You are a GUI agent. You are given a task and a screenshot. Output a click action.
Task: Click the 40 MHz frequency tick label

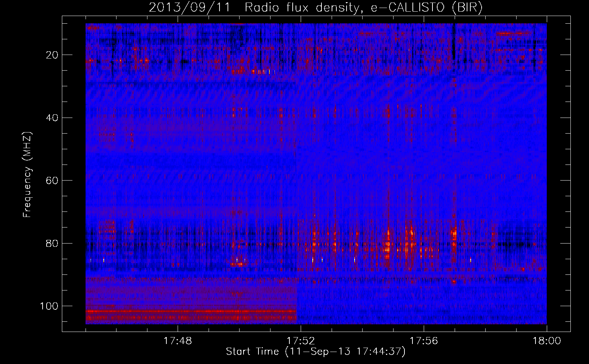tap(52, 118)
